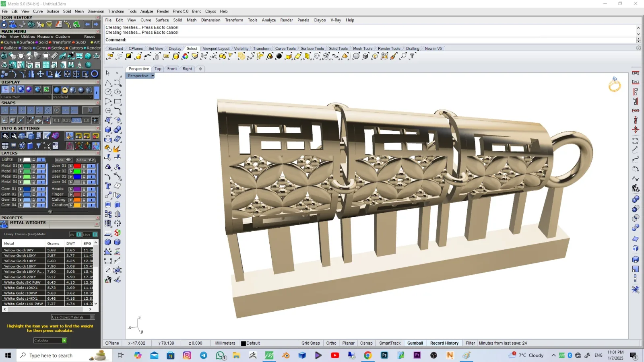This screenshot has height=362, width=644.
Task: Switch to the Front viewport tab
Action: 172,69
